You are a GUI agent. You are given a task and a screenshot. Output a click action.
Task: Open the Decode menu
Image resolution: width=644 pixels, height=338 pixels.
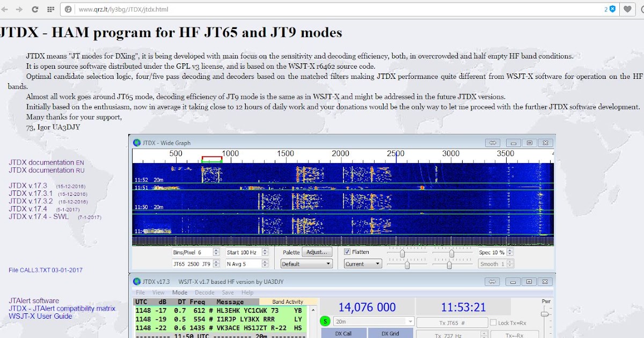tap(204, 292)
